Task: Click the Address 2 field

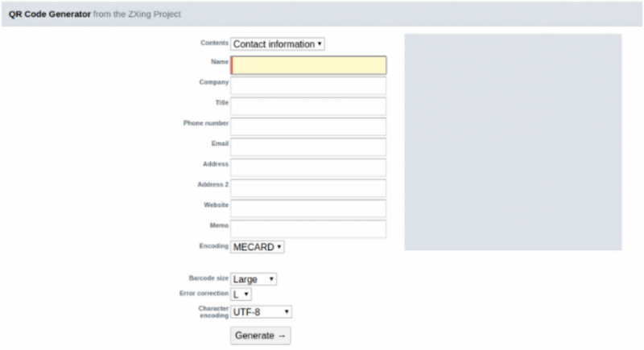Action: click(x=308, y=188)
